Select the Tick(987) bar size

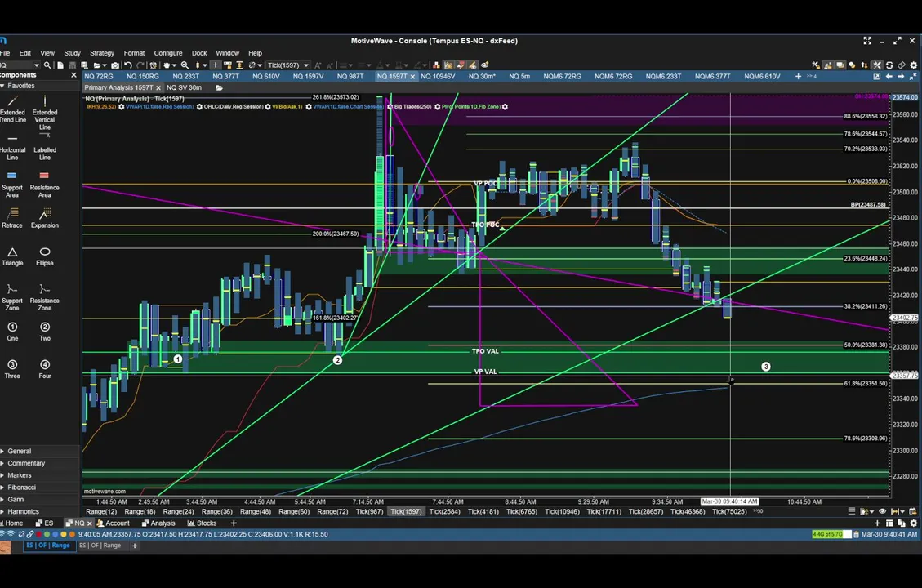point(369,511)
